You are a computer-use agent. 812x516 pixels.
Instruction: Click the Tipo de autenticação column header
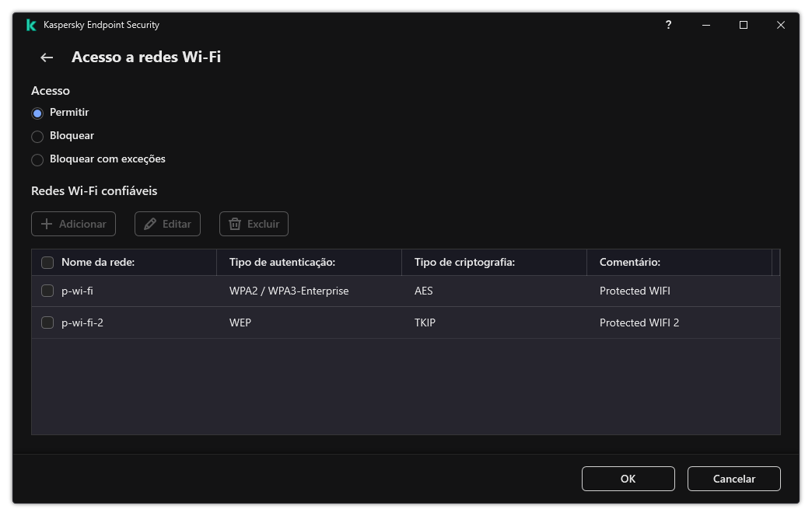coord(284,262)
